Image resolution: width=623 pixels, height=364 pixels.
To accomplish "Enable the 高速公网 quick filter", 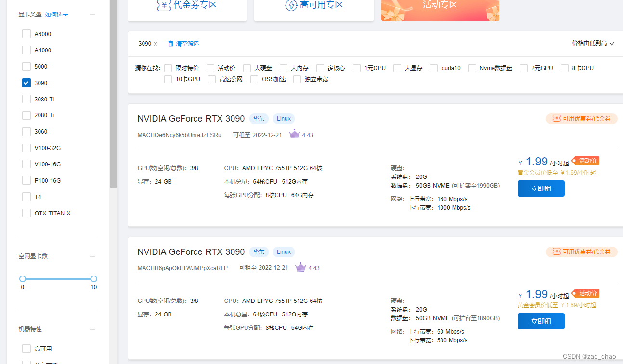I will (212, 79).
